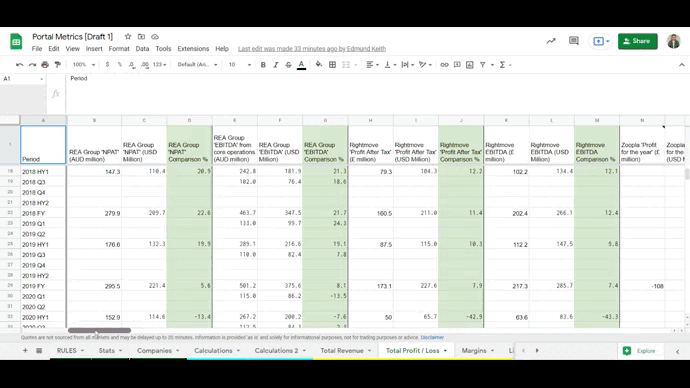
Task: Toggle bold formatting
Action: [263, 65]
